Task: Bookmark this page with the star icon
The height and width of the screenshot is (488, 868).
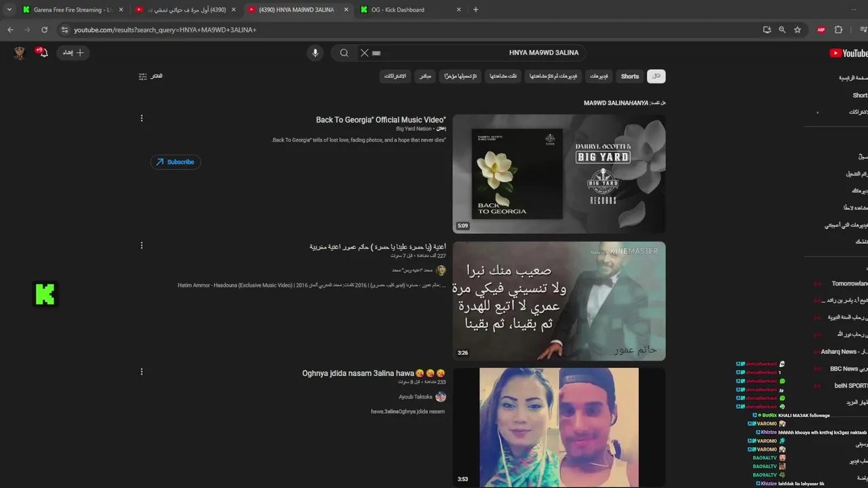Action: tap(797, 30)
